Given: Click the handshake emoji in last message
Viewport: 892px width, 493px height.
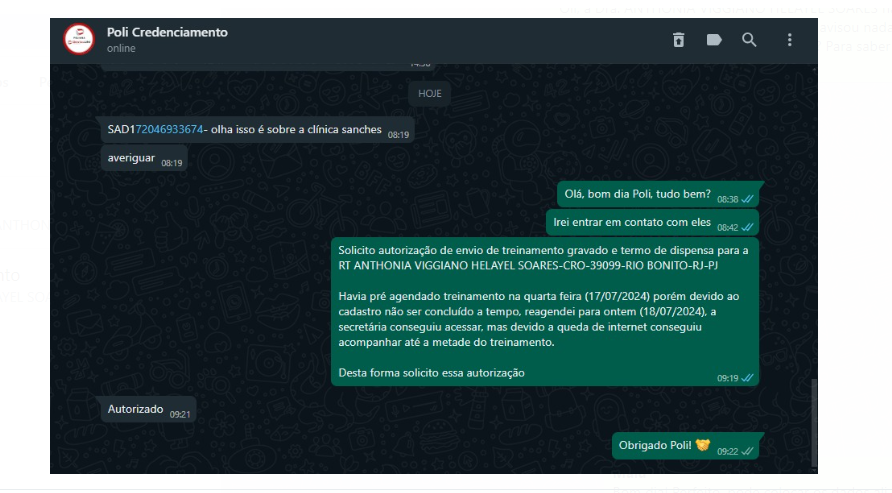Looking at the screenshot, I should coord(703,445).
